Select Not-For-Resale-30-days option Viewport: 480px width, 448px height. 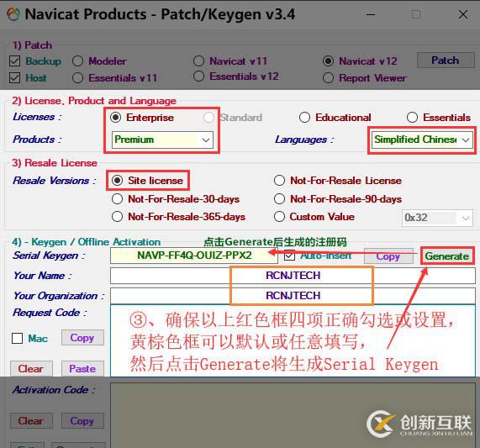point(118,199)
